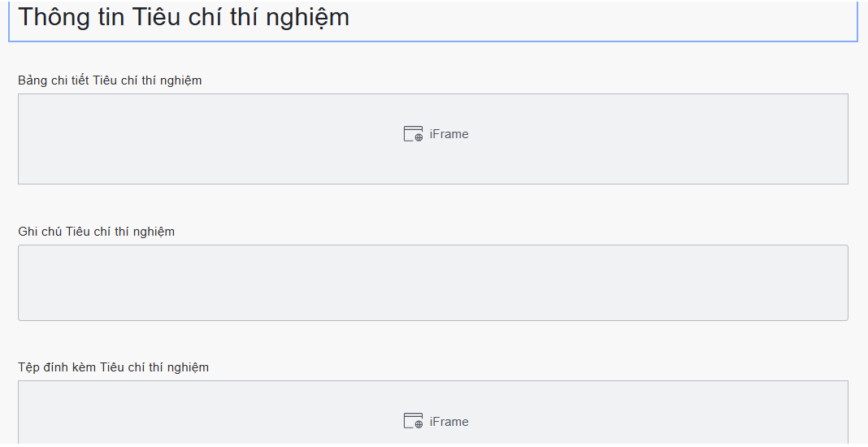Click the Ghi chú Tiêu chí thí nghiệm label
The height and width of the screenshot is (447, 868).
(96, 232)
